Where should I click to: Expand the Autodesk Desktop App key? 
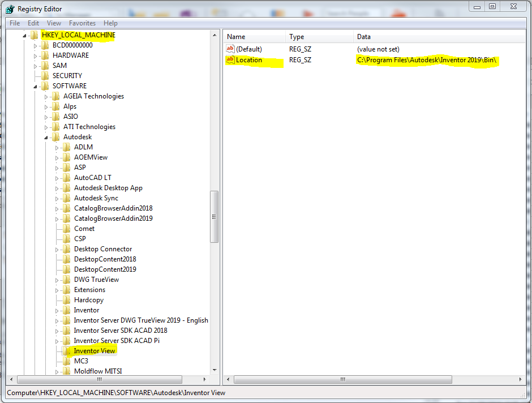click(x=57, y=188)
